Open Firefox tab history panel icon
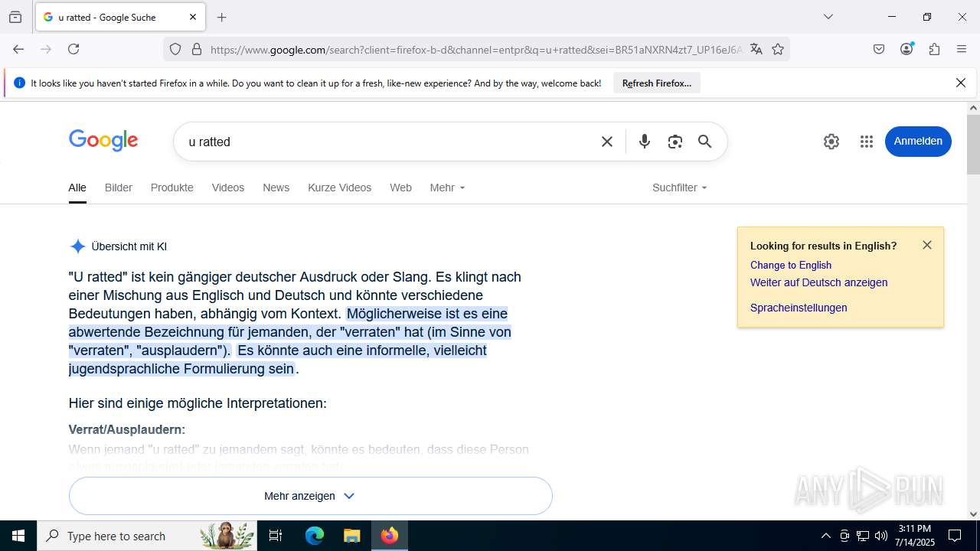Screen dimensions: 980x551 [x=15, y=17]
